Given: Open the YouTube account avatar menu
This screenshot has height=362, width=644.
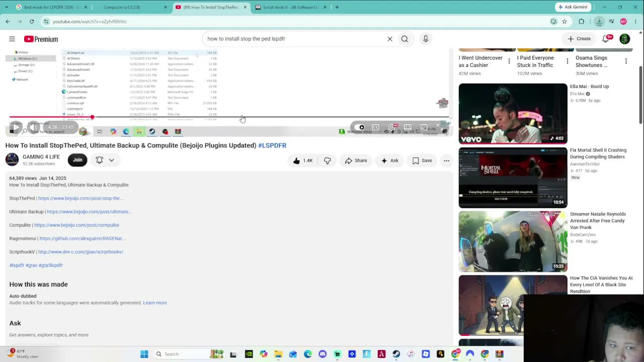Looking at the screenshot, I should (x=625, y=39).
